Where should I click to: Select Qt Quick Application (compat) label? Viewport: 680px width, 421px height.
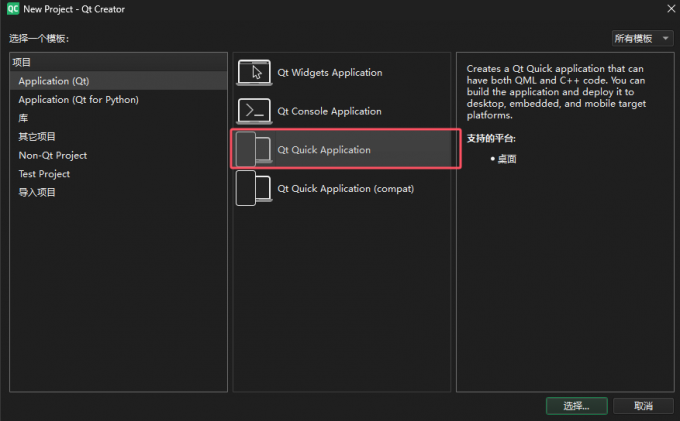point(345,188)
